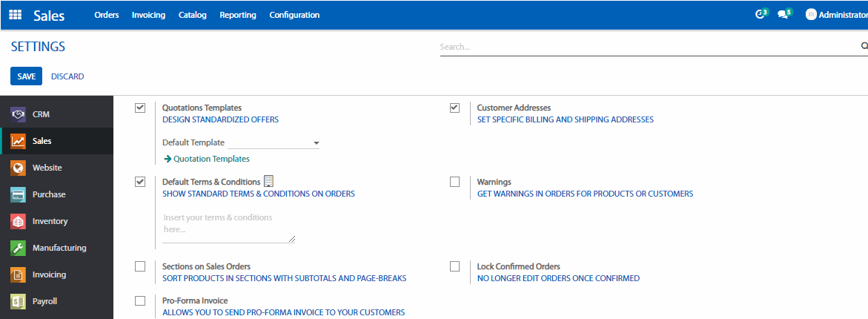This screenshot has height=319, width=868.
Task: Click the CRM icon in sidebar
Action: click(x=19, y=114)
